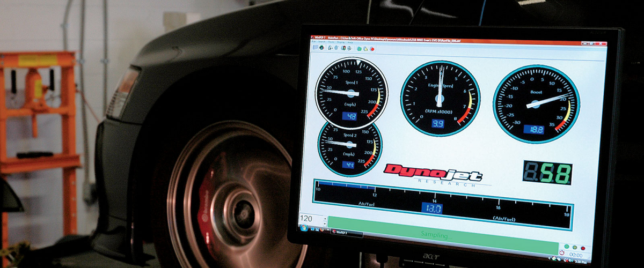The width and height of the screenshot is (644, 268).
Task: Click the green square toolbar icon
Action: (x=359, y=49)
